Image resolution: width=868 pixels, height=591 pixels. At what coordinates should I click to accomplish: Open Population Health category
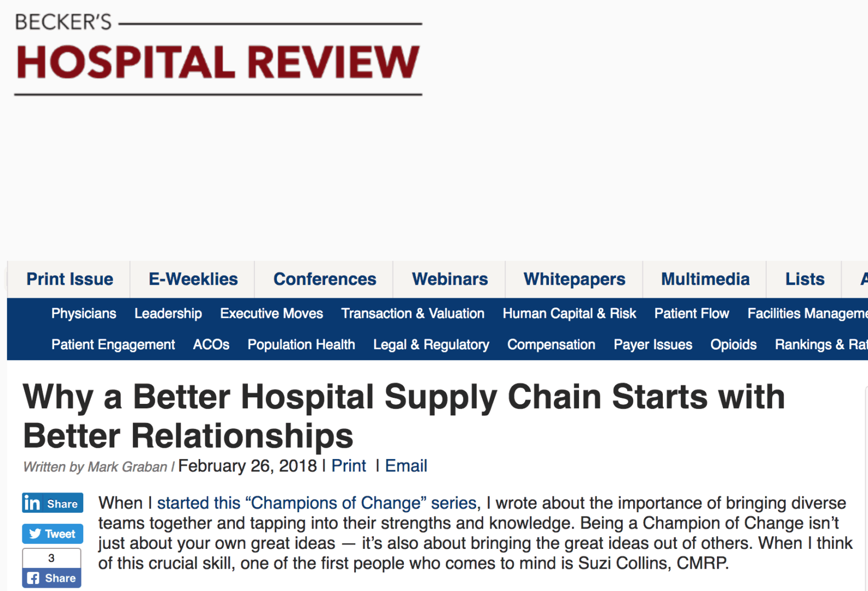301,345
